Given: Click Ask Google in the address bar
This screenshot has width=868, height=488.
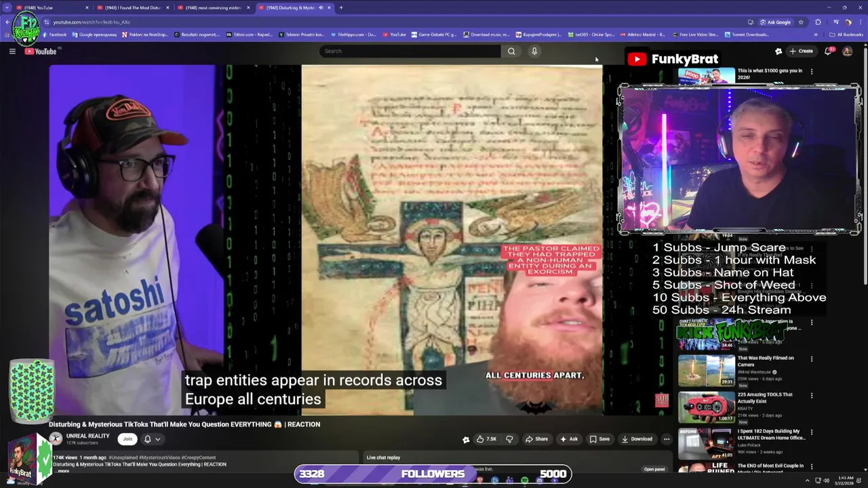Looking at the screenshot, I should (x=775, y=22).
